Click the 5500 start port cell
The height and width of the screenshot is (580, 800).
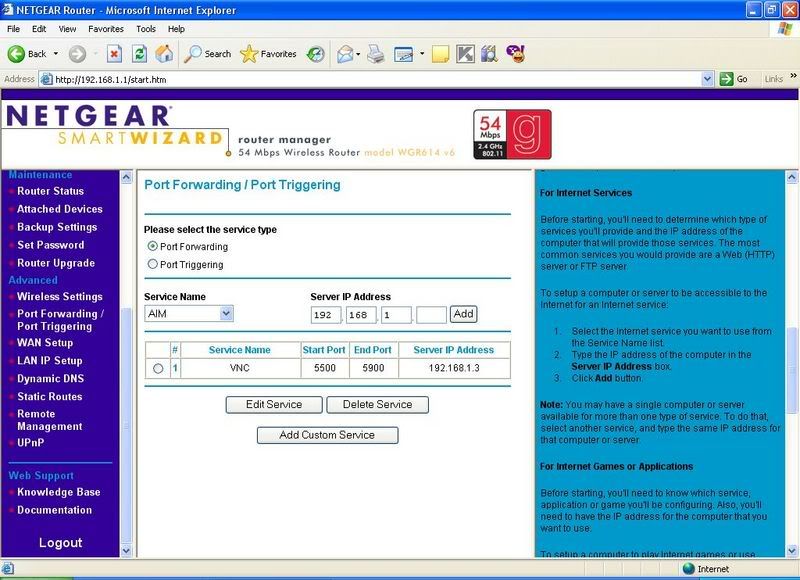coord(325,368)
